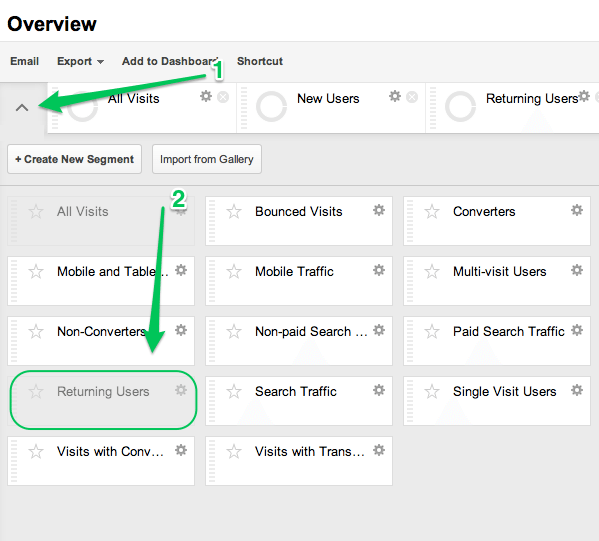Select the Visits with Transactions segment tile

tap(299, 461)
